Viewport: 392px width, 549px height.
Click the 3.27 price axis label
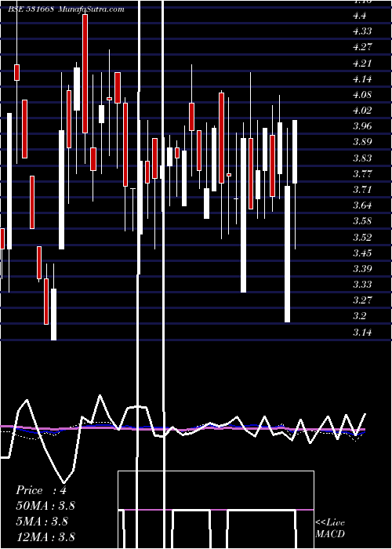click(x=362, y=300)
